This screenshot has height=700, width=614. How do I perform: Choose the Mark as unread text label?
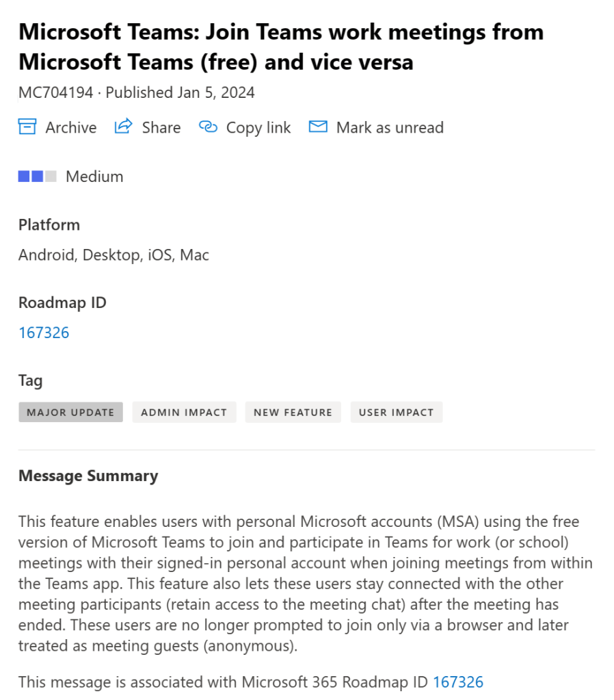(390, 127)
